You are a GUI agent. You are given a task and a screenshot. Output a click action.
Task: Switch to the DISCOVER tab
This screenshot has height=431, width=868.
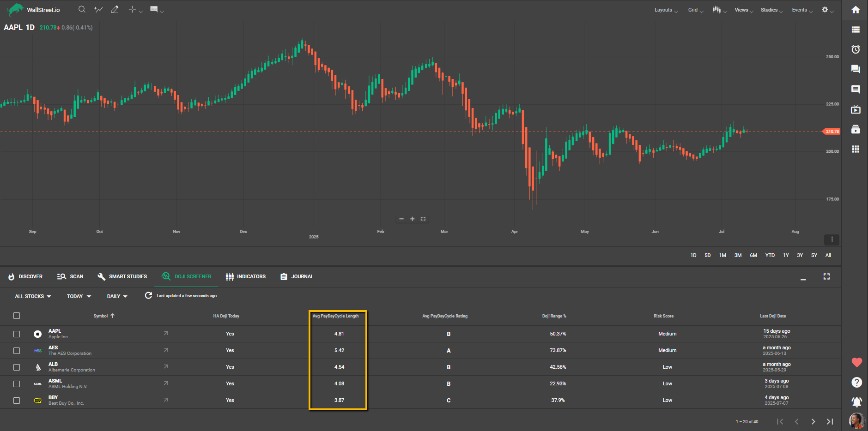click(x=25, y=276)
